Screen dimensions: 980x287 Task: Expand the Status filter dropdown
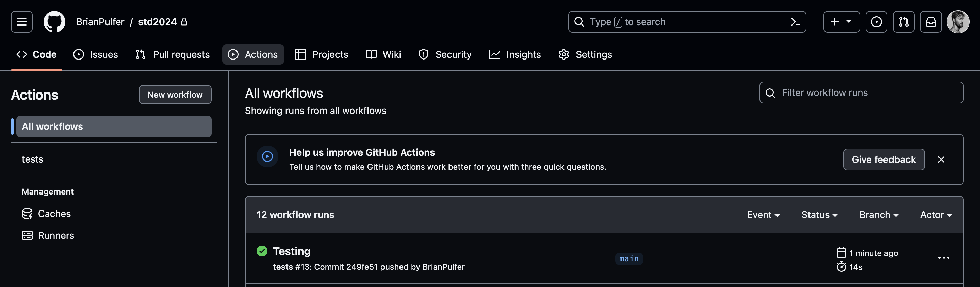click(x=819, y=214)
